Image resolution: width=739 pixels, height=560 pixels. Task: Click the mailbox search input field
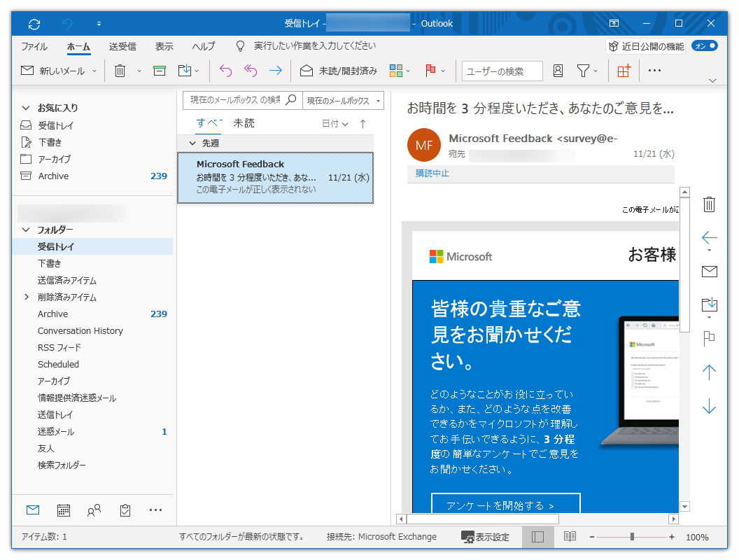coord(231,100)
